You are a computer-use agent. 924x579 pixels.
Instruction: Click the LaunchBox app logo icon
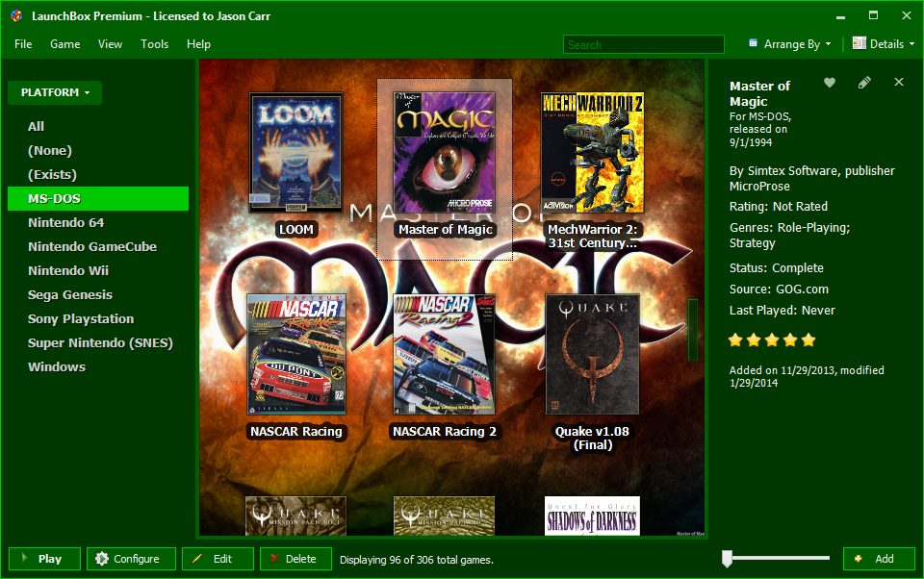tap(16, 16)
